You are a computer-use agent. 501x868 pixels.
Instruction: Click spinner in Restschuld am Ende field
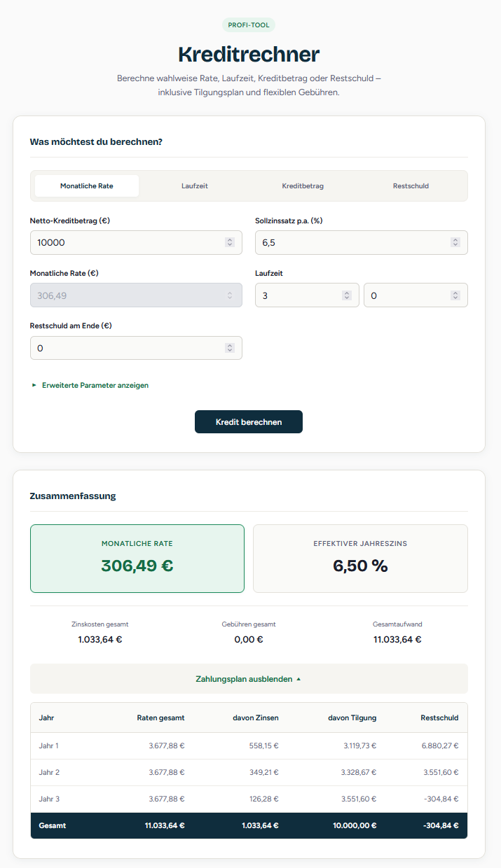(229, 348)
